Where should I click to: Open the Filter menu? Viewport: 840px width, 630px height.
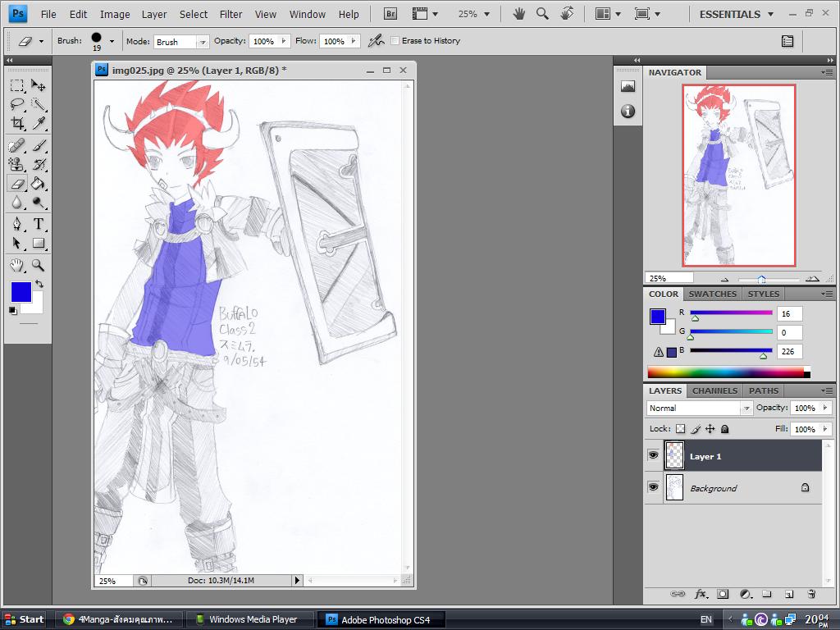(x=231, y=14)
